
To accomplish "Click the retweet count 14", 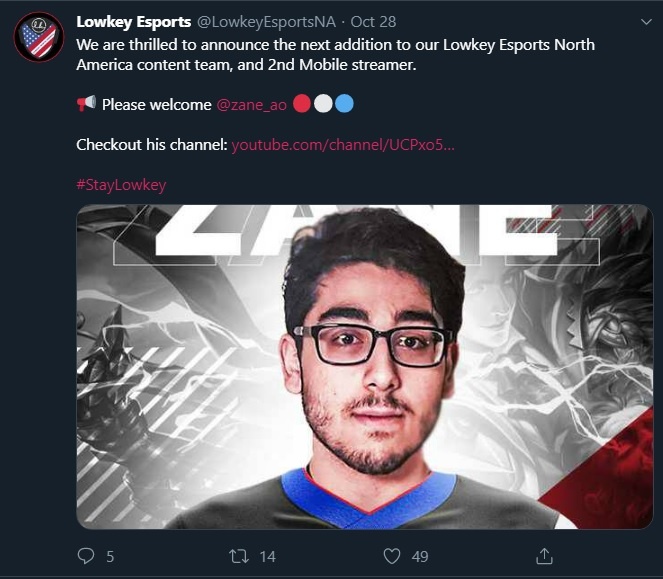I will (x=268, y=557).
